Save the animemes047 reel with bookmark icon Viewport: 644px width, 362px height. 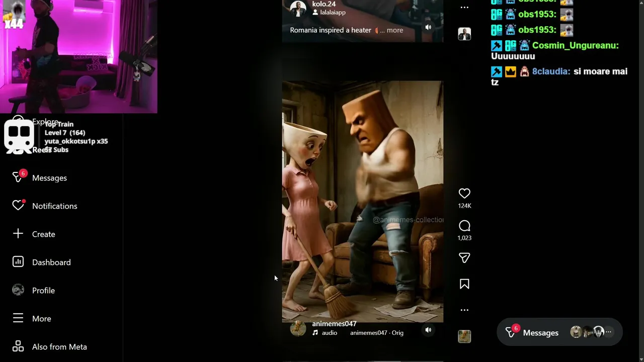coord(464,284)
